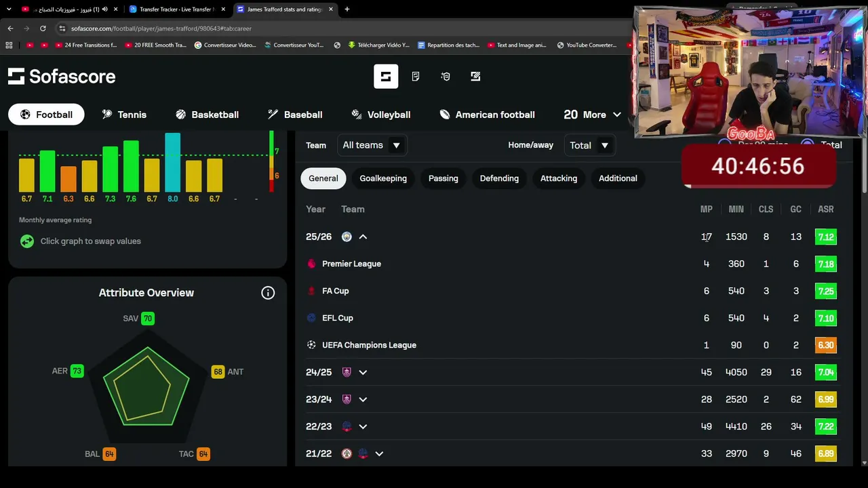This screenshot has width=868, height=488.
Task: Select the General stats tab
Action: coord(323,178)
